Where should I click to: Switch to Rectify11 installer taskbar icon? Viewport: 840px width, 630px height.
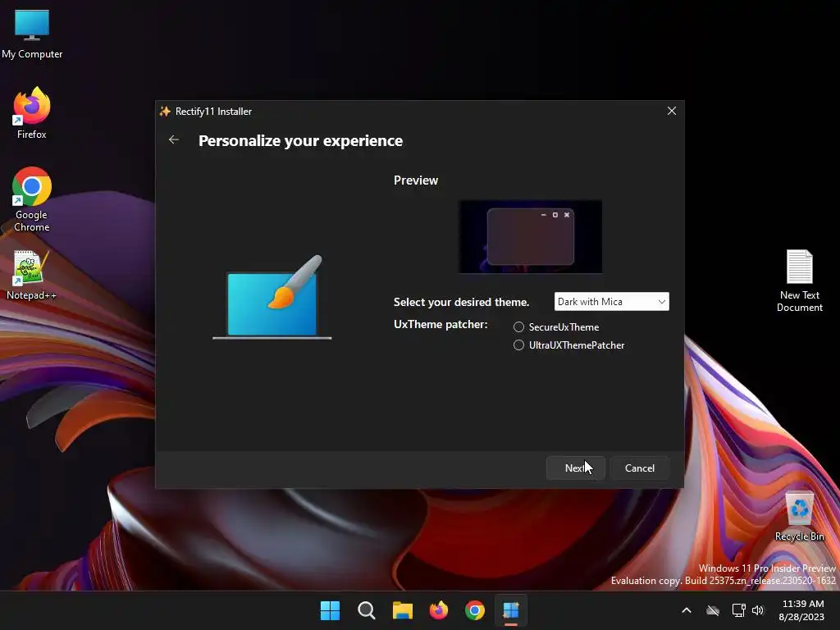[511, 610]
